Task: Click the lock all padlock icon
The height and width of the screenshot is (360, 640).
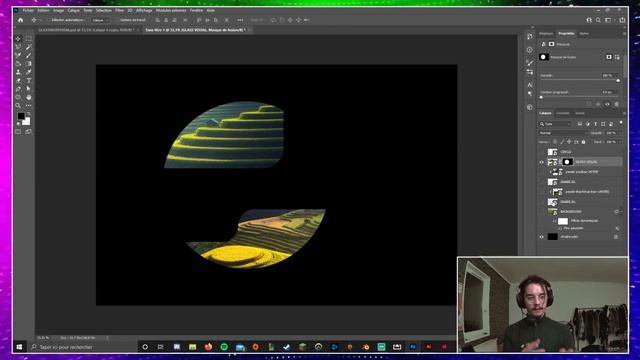Action: [583, 142]
